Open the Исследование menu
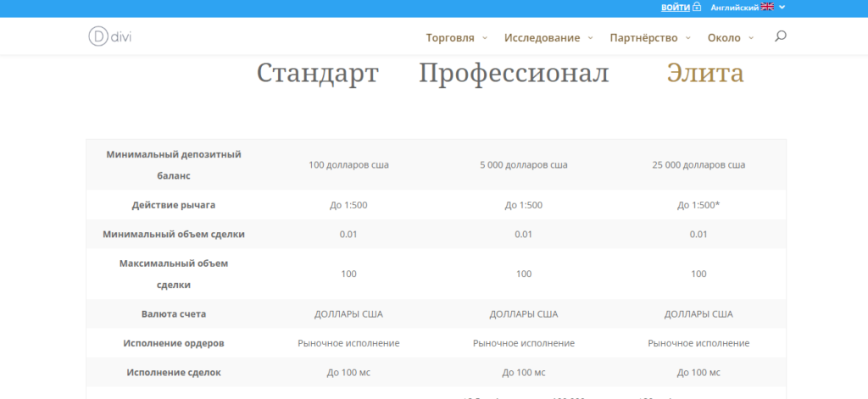 542,37
